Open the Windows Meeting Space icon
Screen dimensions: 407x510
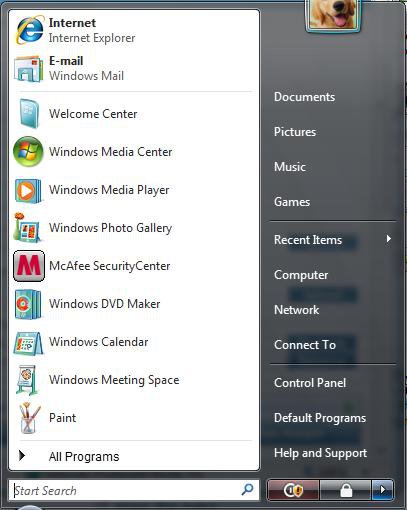pos(28,380)
